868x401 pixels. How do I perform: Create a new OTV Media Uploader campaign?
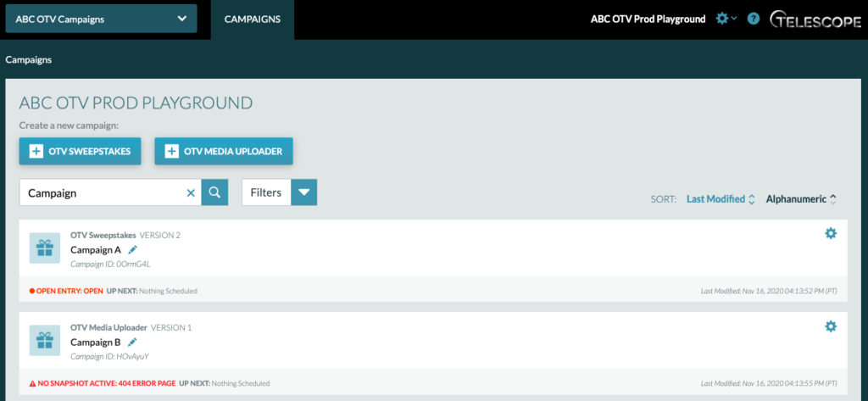point(224,151)
